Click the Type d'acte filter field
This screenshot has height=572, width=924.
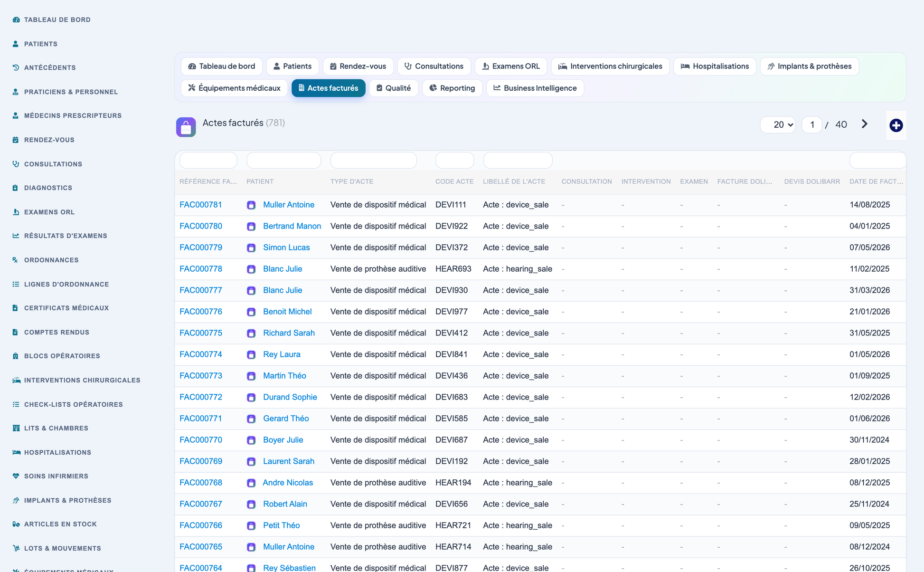(x=374, y=160)
